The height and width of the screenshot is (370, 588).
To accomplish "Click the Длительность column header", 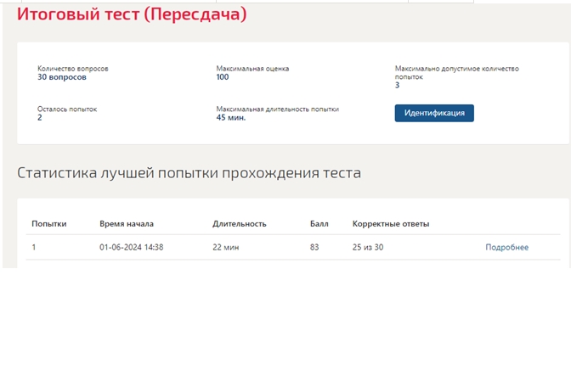I will pos(240,224).
